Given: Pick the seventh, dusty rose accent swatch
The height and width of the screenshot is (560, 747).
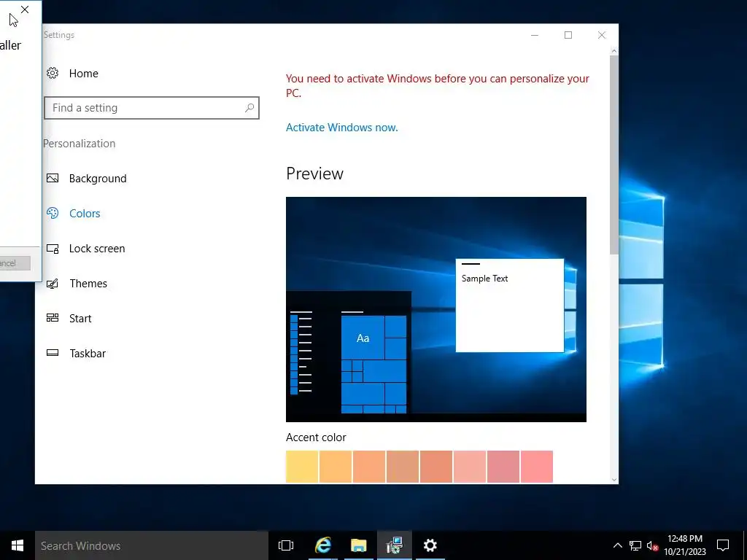Looking at the screenshot, I should [x=503, y=467].
